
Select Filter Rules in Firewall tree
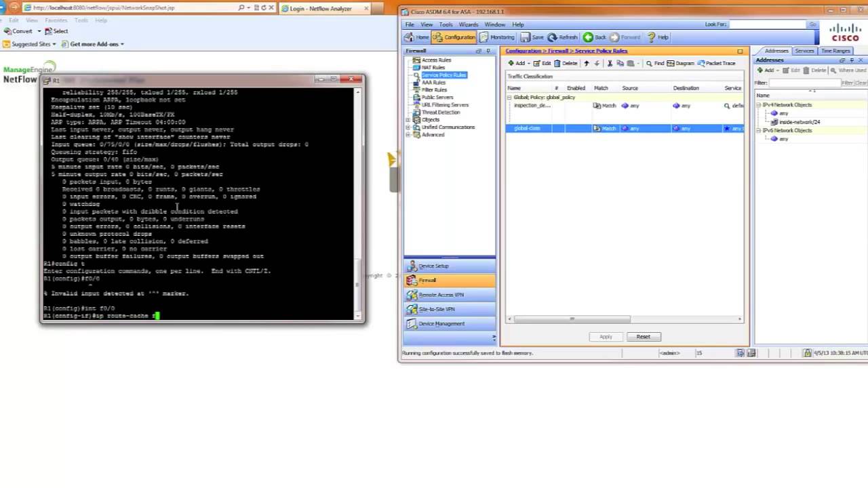pos(434,89)
